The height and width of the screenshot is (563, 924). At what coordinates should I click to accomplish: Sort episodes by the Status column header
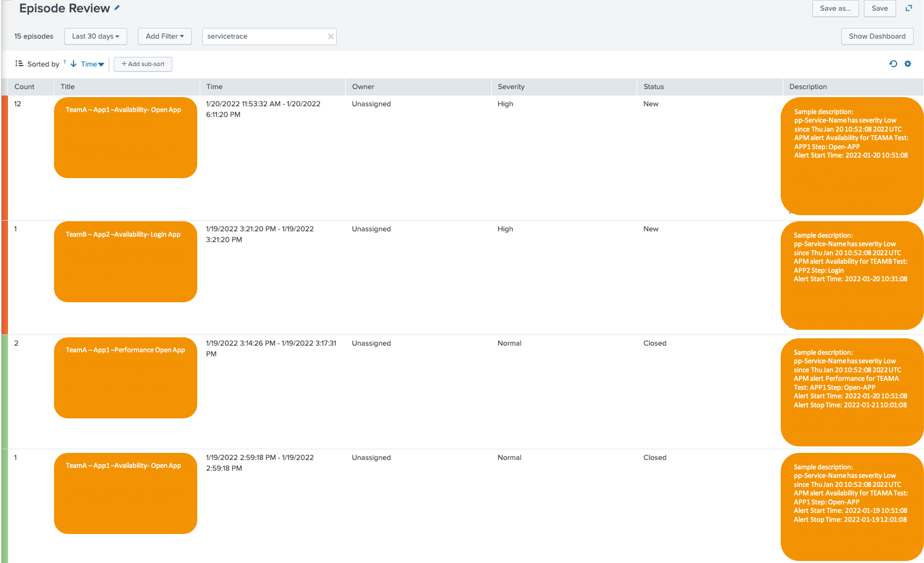pyautogui.click(x=653, y=87)
